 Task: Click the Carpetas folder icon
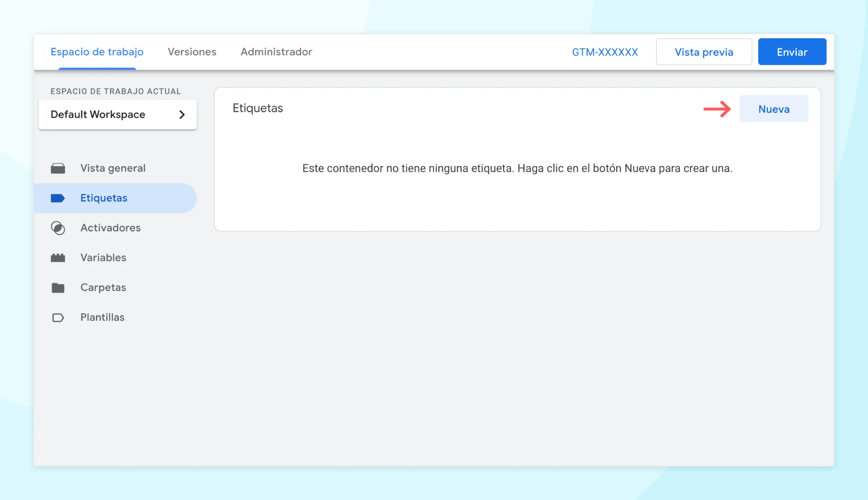(58, 288)
